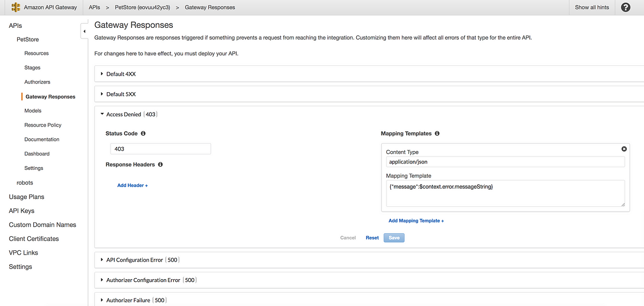Viewport: 644px width, 306px height.
Task: Expand the Default 5XX section
Action: [369, 94]
